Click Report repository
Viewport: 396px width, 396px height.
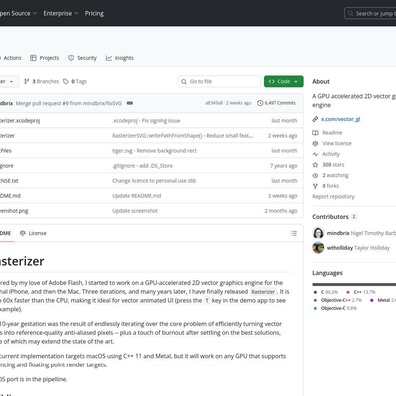(x=333, y=197)
